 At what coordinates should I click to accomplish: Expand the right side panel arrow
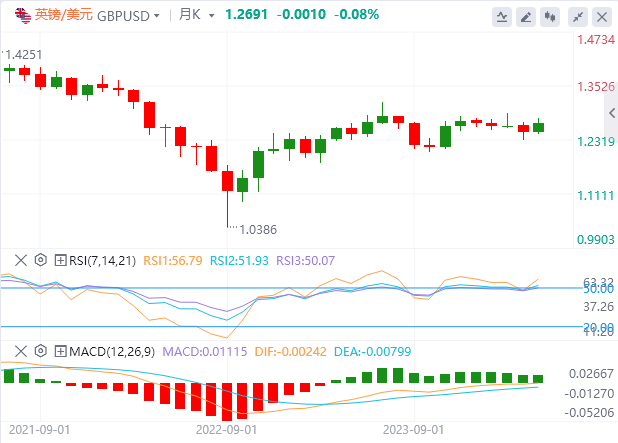[611, 113]
